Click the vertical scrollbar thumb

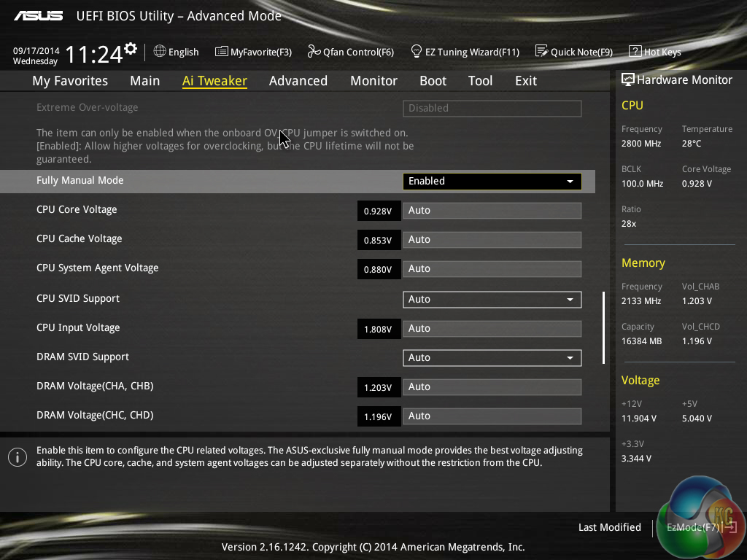click(603, 328)
